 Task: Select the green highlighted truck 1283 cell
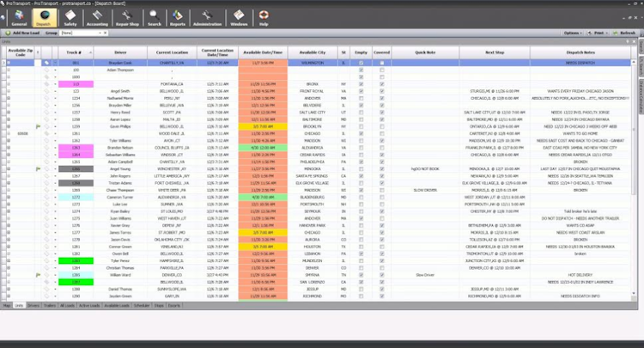coord(76,261)
